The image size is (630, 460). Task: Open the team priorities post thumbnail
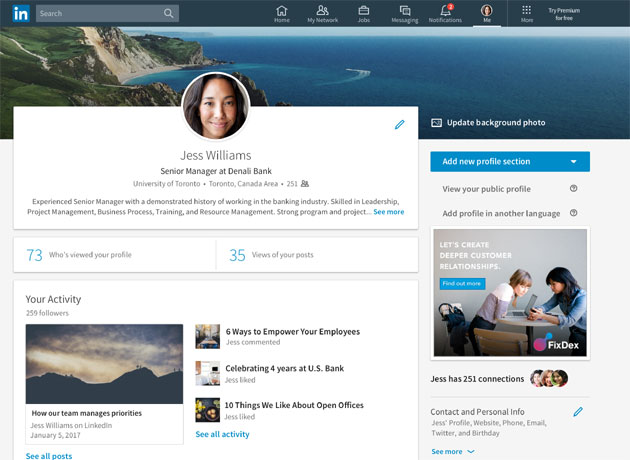coord(104,363)
